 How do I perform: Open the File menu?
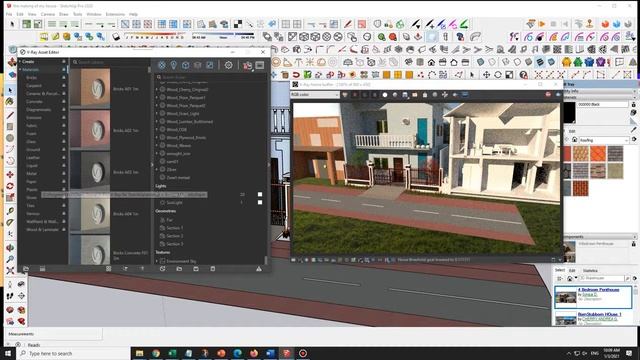(x=9, y=14)
